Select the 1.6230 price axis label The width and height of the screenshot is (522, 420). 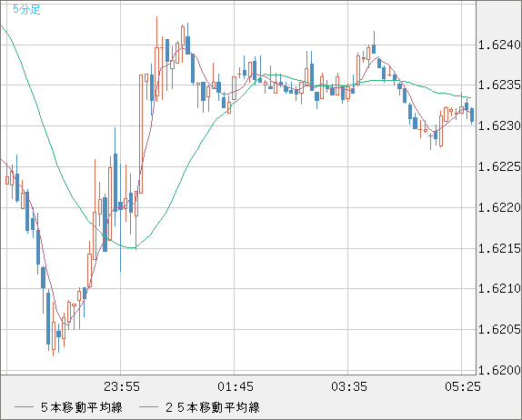pyautogui.click(x=499, y=125)
